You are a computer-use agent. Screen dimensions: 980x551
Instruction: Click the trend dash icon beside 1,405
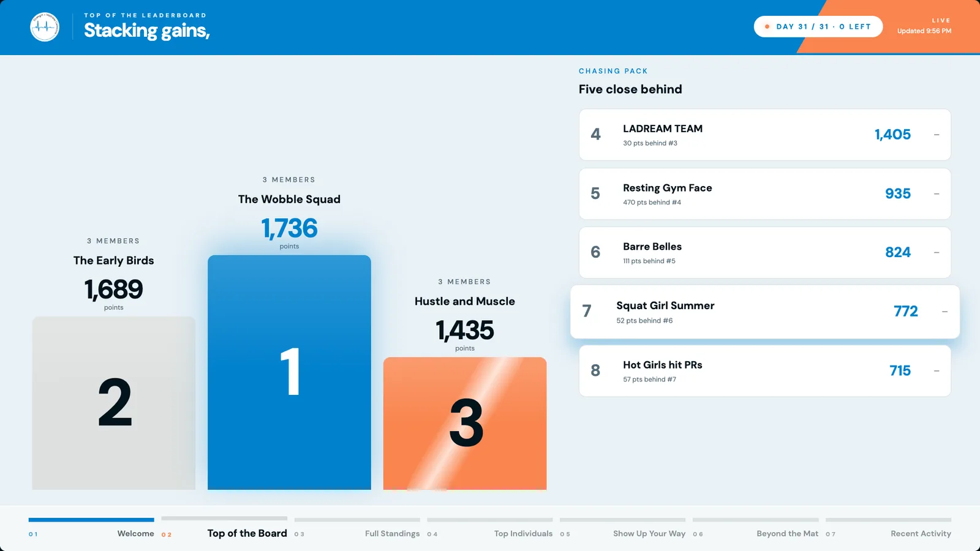(937, 135)
